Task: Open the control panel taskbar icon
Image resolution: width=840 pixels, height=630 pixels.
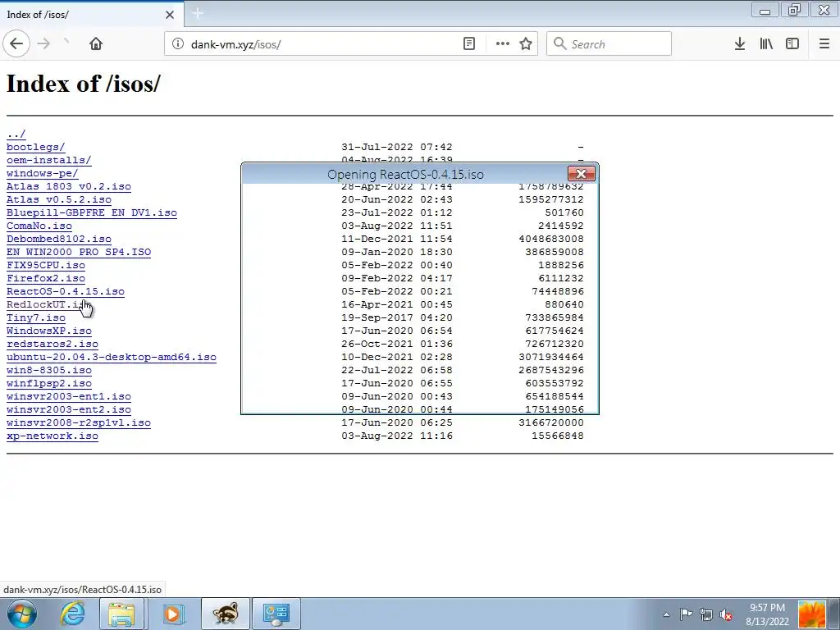Action: pyautogui.click(x=276, y=614)
